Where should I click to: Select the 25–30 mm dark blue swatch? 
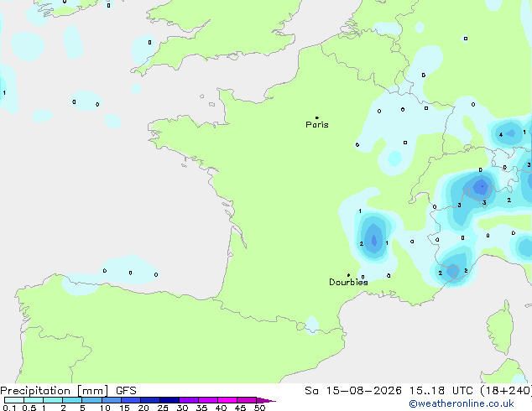click(170, 400)
